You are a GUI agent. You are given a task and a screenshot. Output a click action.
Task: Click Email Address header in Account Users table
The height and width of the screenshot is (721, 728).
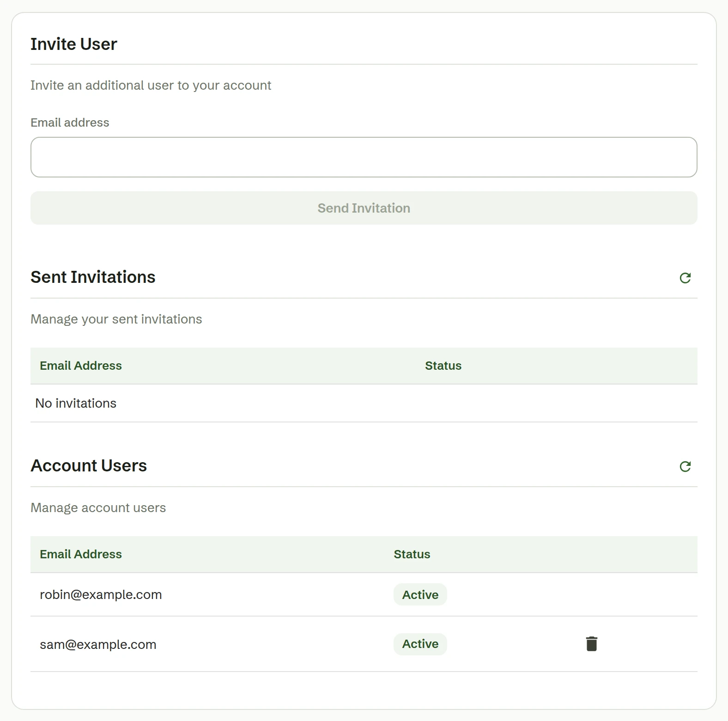tap(81, 554)
